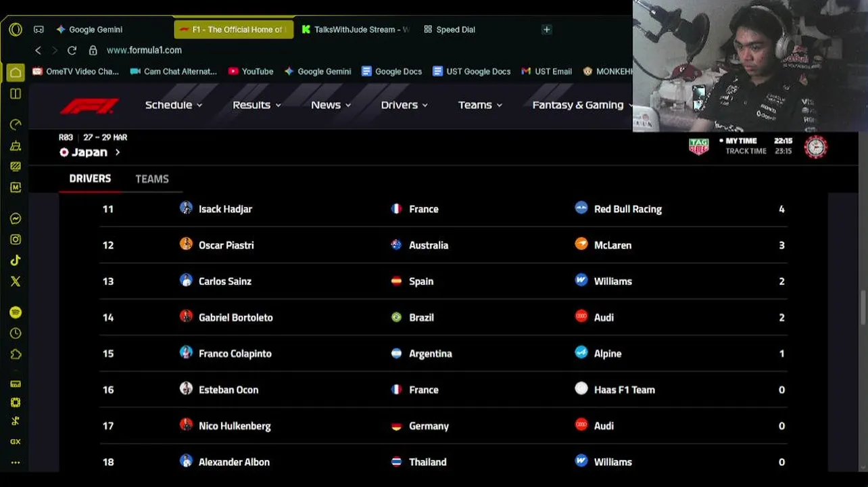Viewport: 868px width, 487px height.
Task: Click the Gabriel Bortoleto driver name
Action: [236, 317]
